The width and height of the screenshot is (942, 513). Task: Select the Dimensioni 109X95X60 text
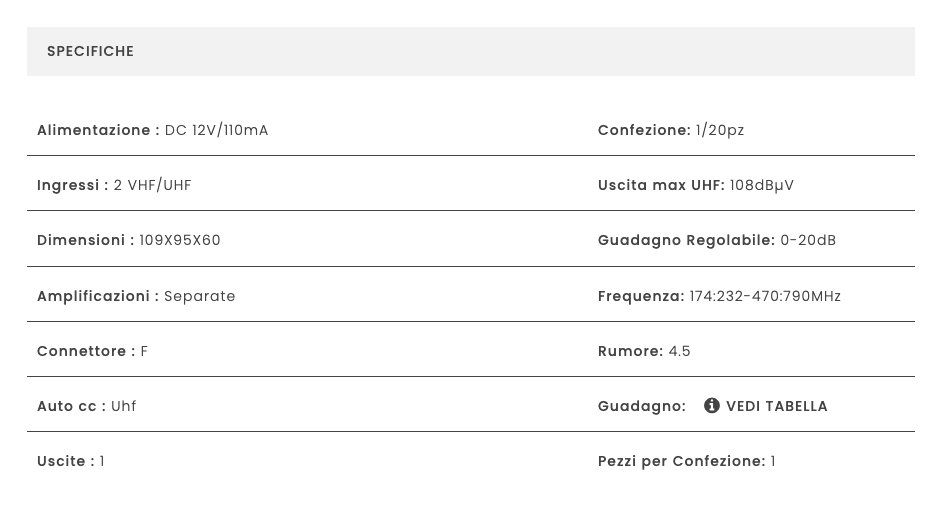(129, 240)
